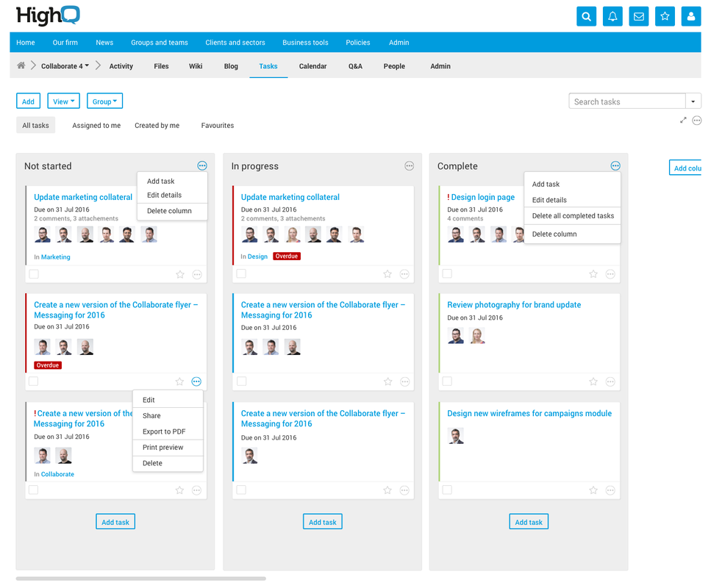Viewport: 711px width, 588px height.
Task: Click the home icon in breadcrumb
Action: click(x=21, y=66)
